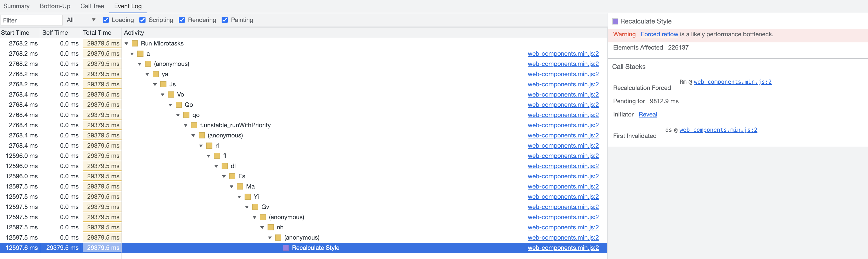This screenshot has width=868, height=259.
Task: Collapse the Run Microtasks row
Action: pyautogui.click(x=127, y=43)
